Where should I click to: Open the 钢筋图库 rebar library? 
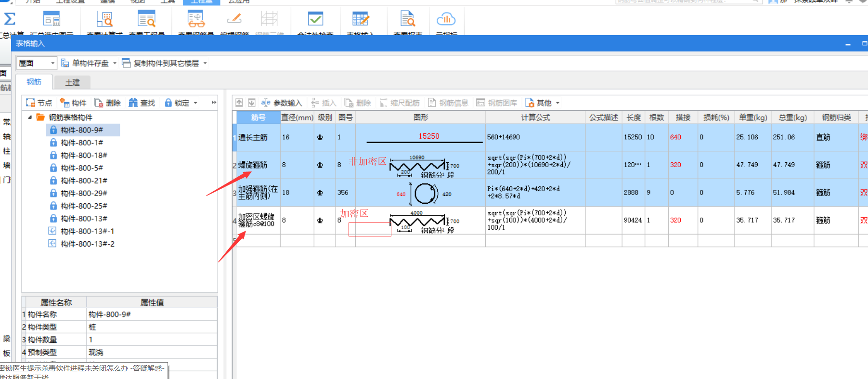coord(497,103)
